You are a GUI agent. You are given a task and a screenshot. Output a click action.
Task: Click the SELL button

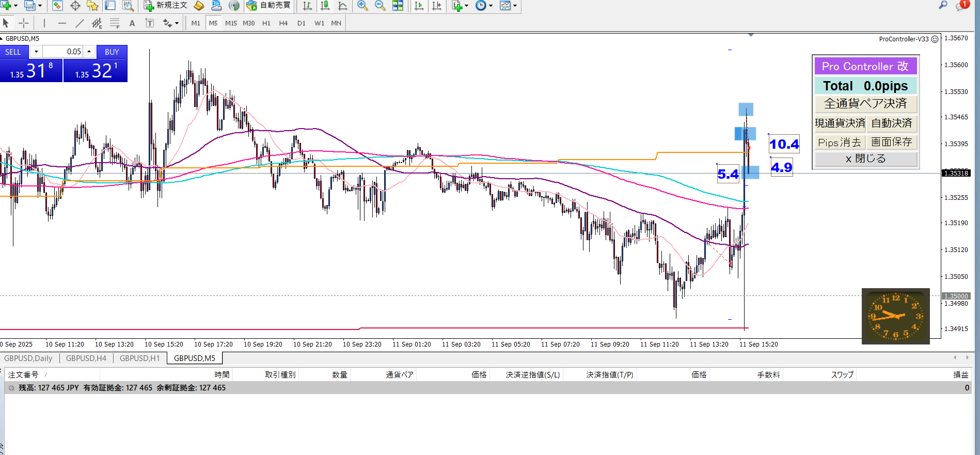(13, 52)
